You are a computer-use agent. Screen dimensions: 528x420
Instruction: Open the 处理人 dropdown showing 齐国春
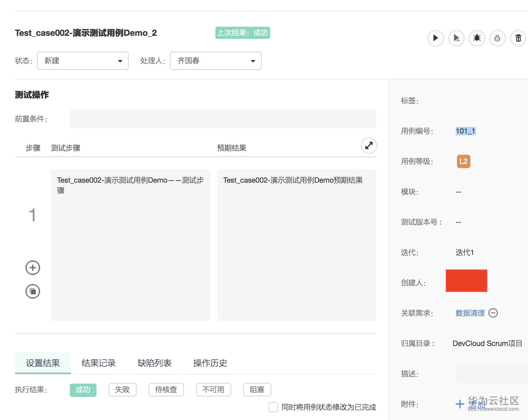[x=216, y=61]
